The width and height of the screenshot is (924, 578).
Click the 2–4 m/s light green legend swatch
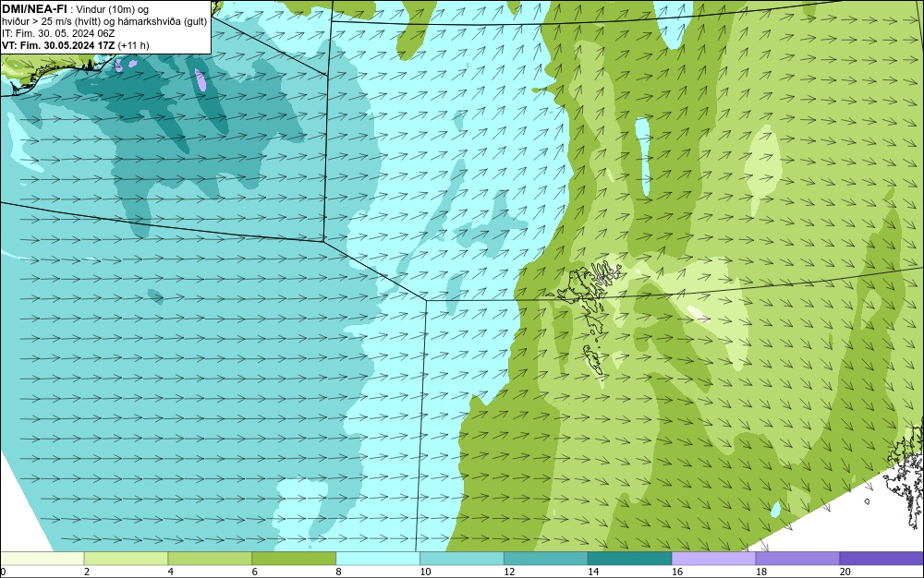pyautogui.click(x=126, y=558)
